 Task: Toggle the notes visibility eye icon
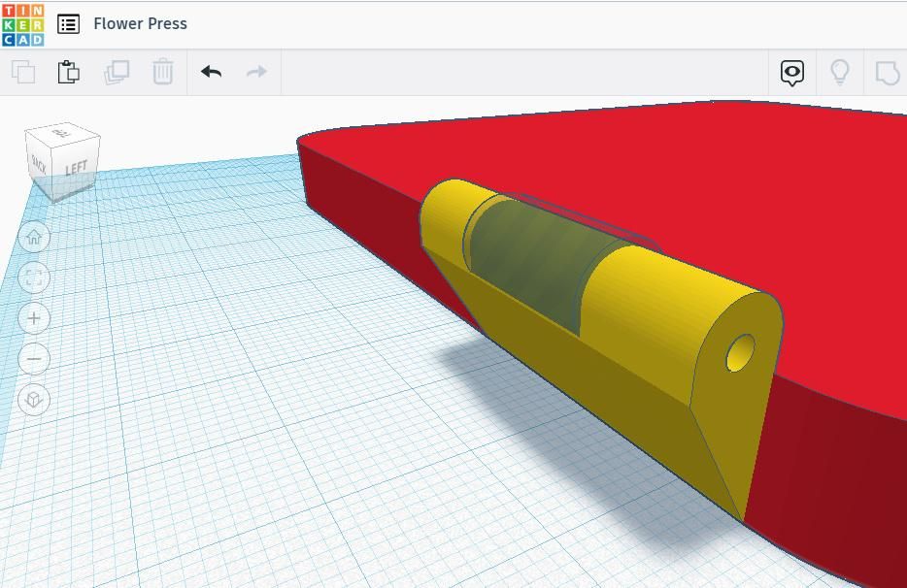791,73
